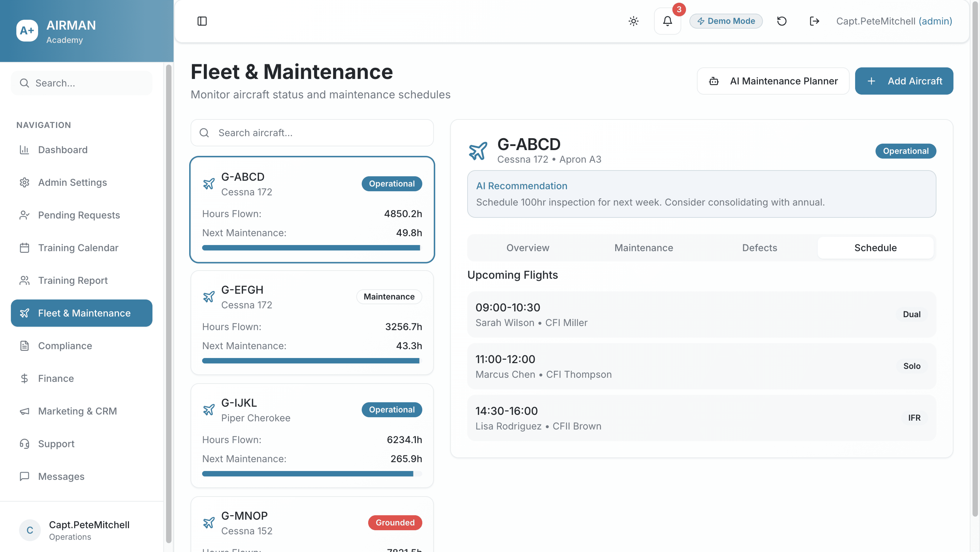This screenshot has width=980, height=552.
Task: Switch light/dark theme with sun icon
Action: (633, 21)
